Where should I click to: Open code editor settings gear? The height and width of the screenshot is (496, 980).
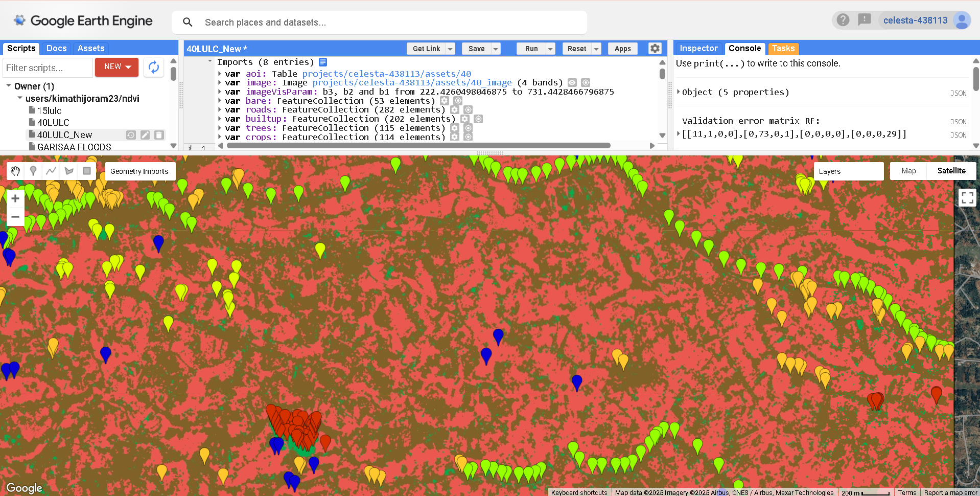655,48
